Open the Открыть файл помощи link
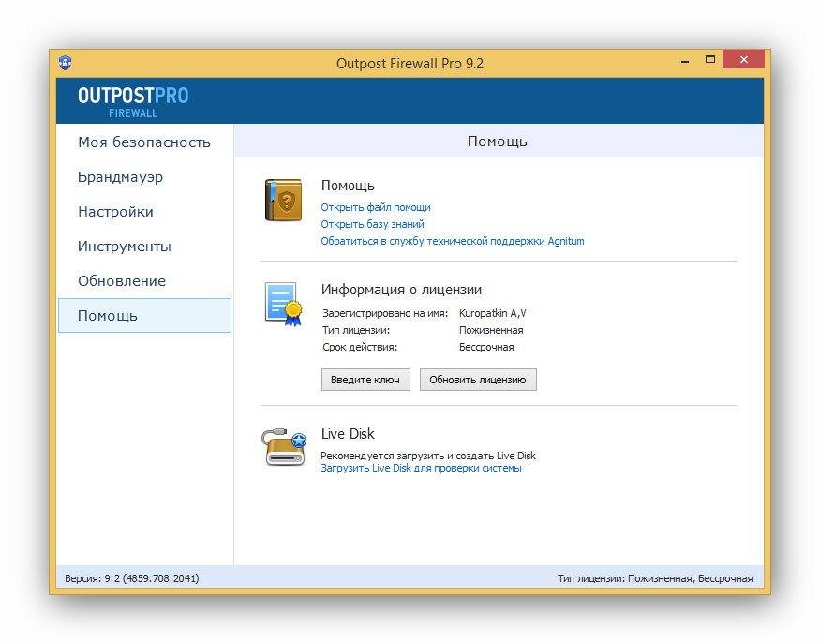This screenshot has width=820, height=644. click(376, 207)
